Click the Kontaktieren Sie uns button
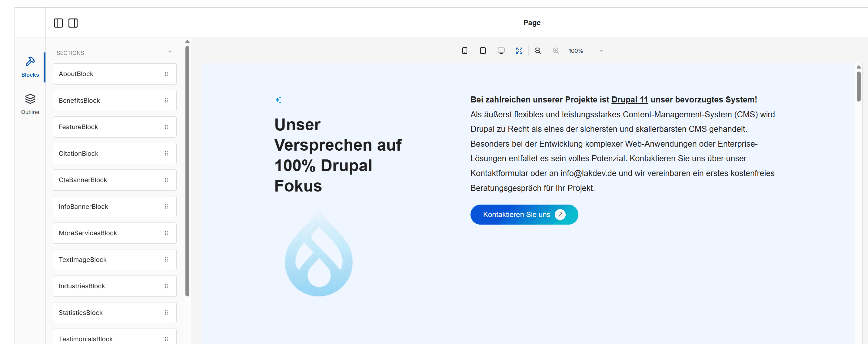Screen dimensions: 868x344 point(524,215)
